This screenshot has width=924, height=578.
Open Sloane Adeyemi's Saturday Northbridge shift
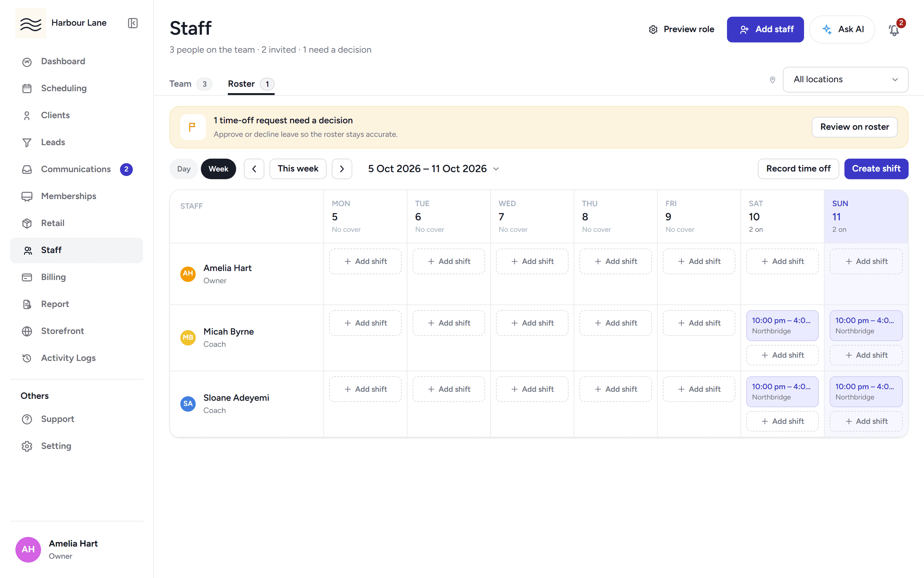click(x=782, y=392)
